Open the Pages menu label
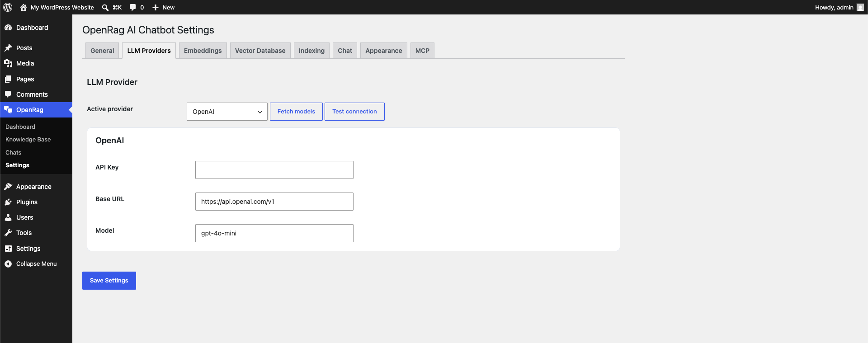The height and width of the screenshot is (343, 868). click(25, 79)
